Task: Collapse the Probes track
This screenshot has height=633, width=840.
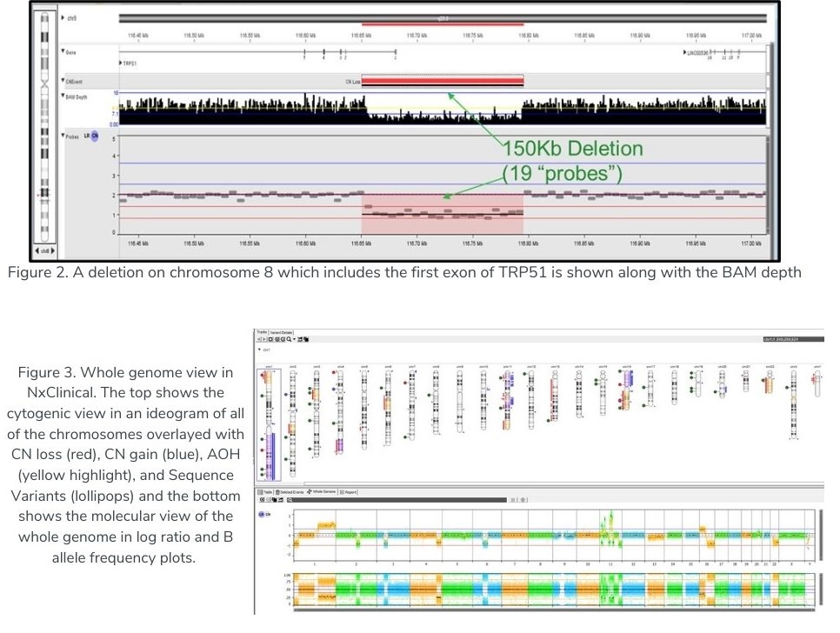Action: (63, 136)
